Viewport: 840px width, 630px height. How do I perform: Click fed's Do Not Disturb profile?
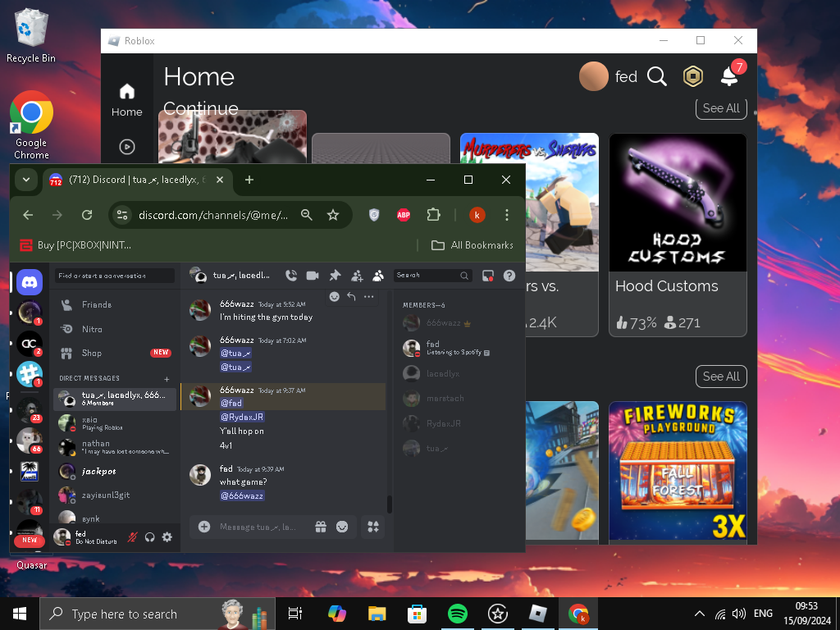pos(87,536)
